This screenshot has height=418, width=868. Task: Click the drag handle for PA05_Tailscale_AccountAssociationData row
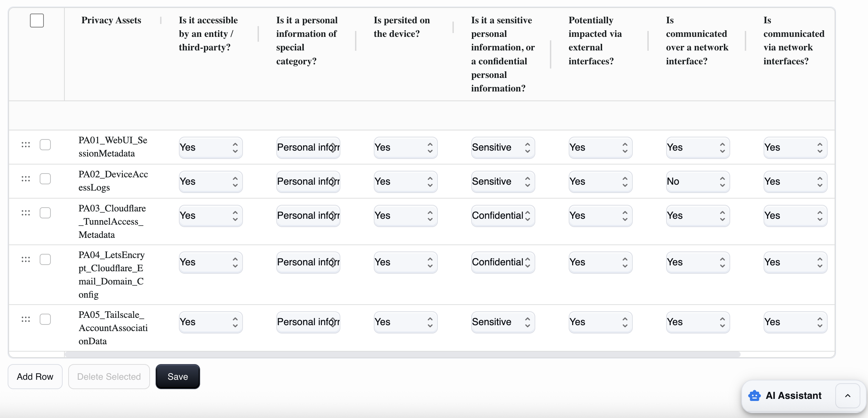click(25, 319)
